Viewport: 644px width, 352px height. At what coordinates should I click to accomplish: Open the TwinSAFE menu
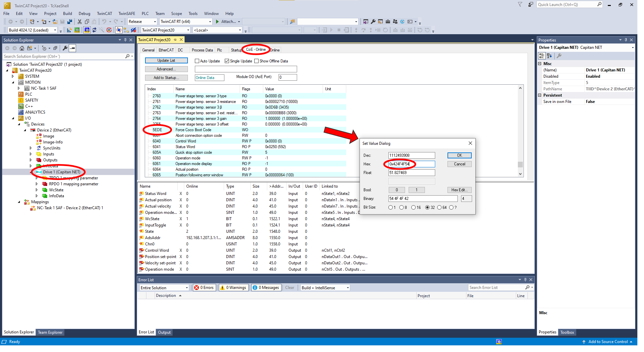coord(126,14)
